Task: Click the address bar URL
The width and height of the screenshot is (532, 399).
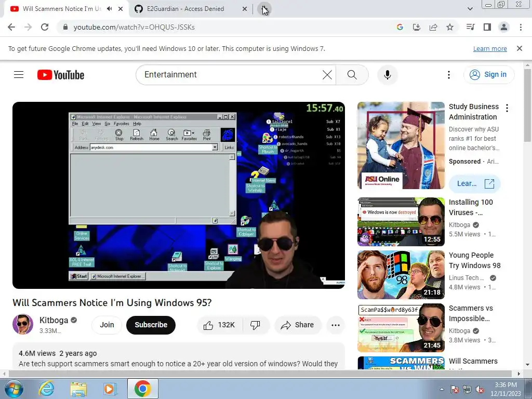Action: pyautogui.click(x=134, y=27)
